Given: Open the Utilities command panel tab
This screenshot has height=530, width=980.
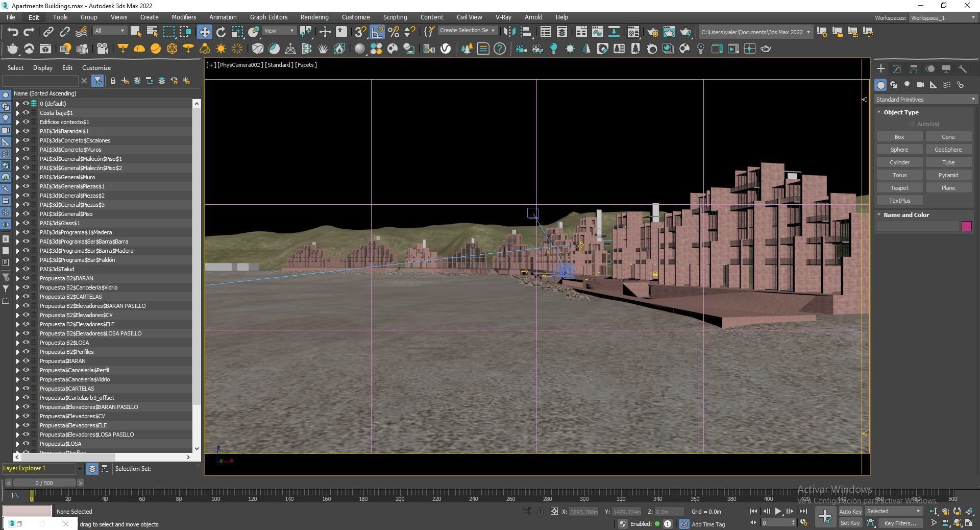Looking at the screenshot, I should (x=963, y=68).
